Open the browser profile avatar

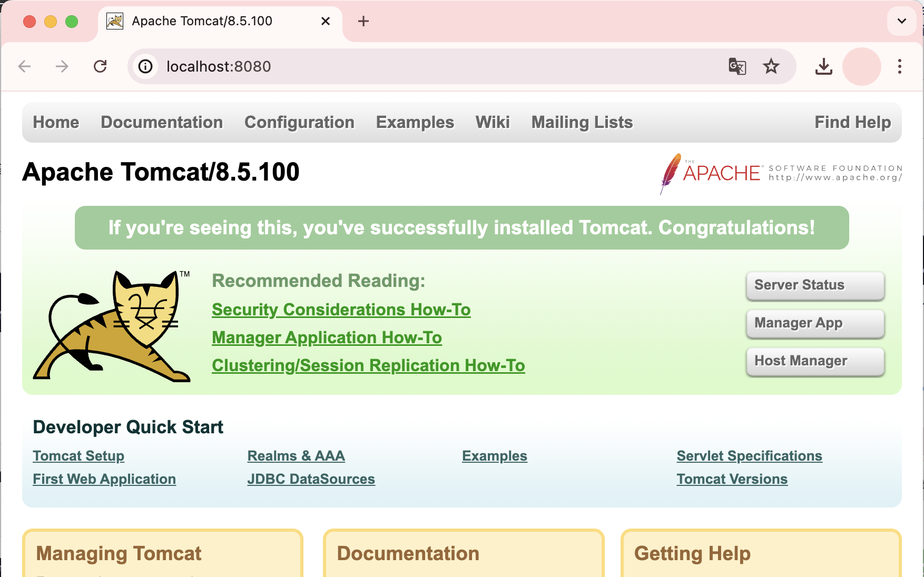(862, 66)
